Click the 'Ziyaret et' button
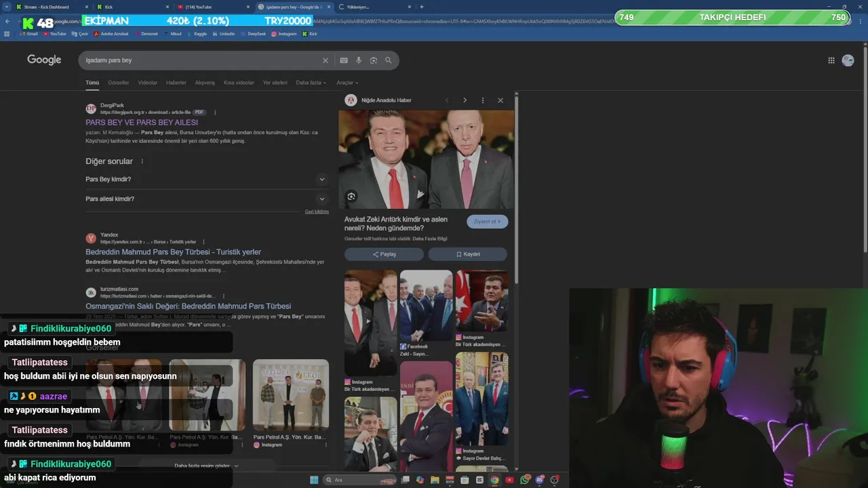The image size is (868, 488). click(x=487, y=222)
